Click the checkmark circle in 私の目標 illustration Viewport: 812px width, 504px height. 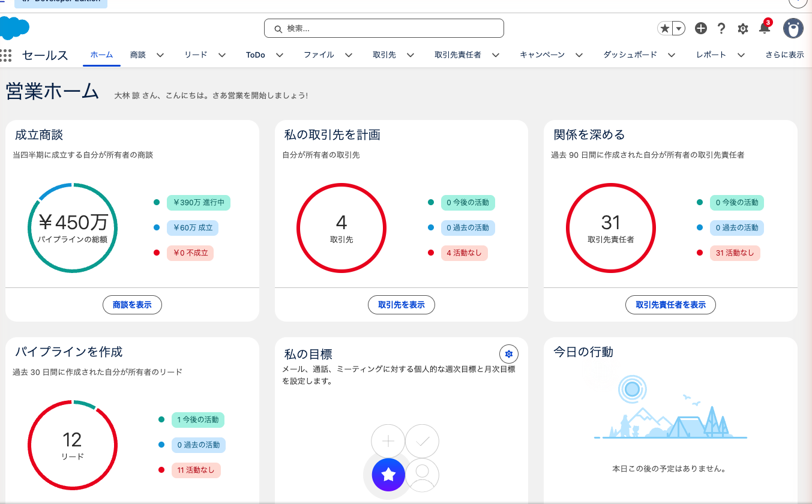423,442
